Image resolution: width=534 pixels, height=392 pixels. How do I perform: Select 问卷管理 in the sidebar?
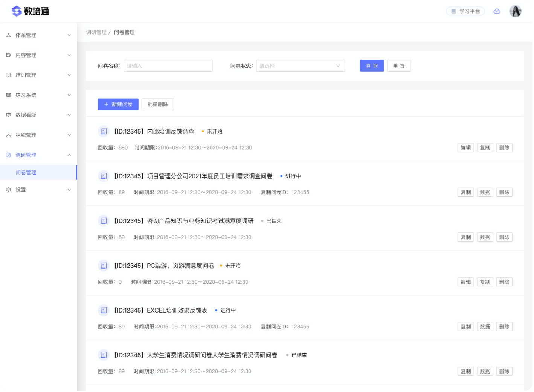point(26,172)
